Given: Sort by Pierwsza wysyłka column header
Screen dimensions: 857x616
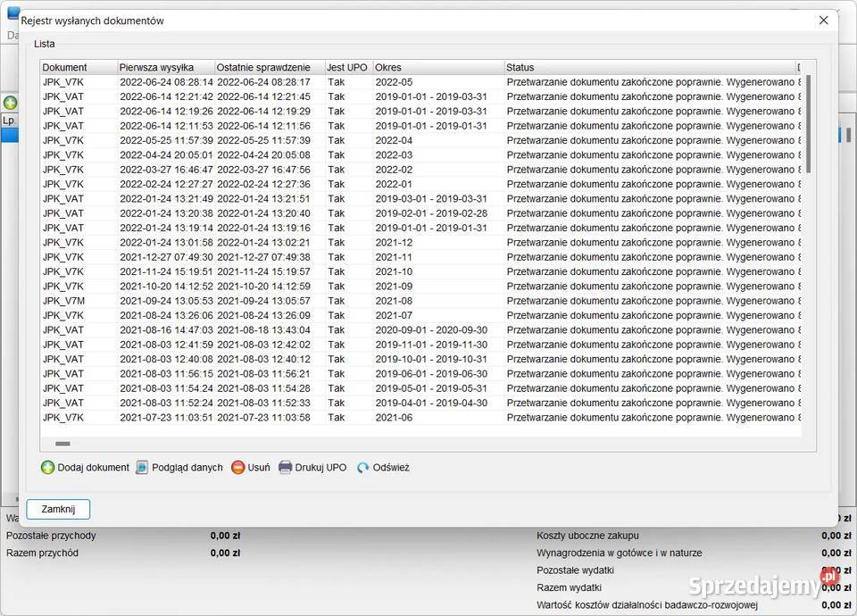Looking at the screenshot, I should coord(165,68).
